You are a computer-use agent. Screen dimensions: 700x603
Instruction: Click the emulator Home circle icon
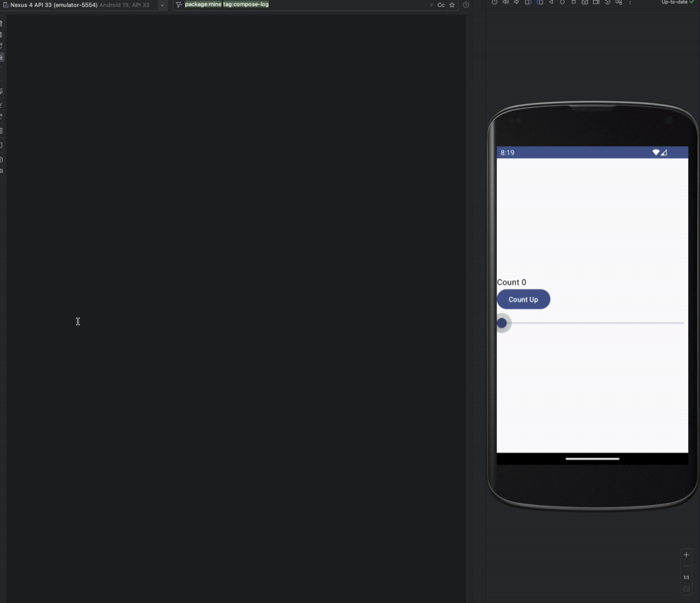pyautogui.click(x=562, y=2)
